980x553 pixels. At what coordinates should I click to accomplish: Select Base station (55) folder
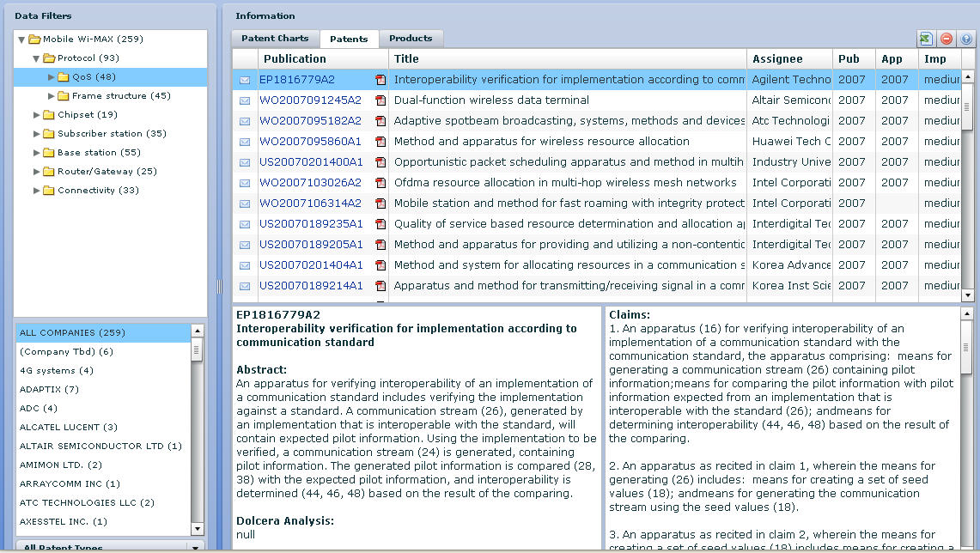pos(99,153)
